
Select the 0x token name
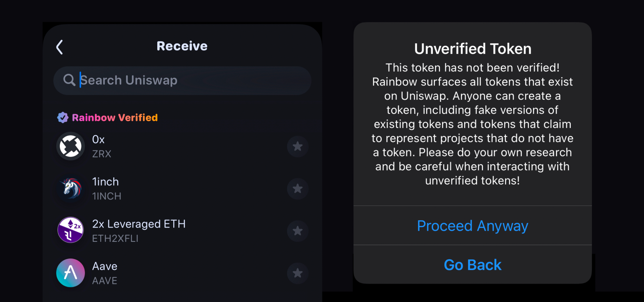pos(98,140)
